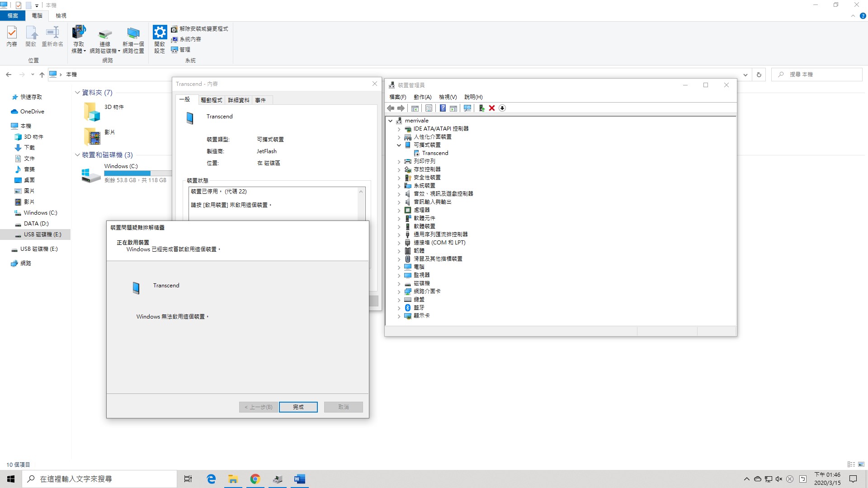The width and height of the screenshot is (868, 488).
Task: Click taskbar search input box
Action: (99, 479)
